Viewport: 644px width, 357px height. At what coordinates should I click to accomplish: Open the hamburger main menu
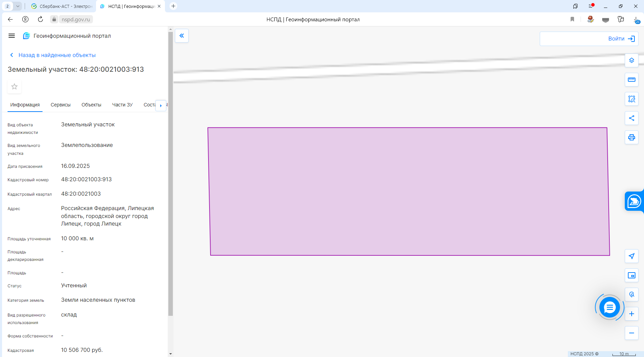[x=12, y=36]
